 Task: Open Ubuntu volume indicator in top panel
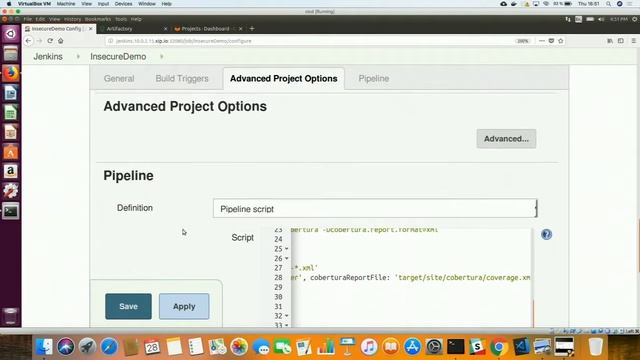(x=601, y=19)
